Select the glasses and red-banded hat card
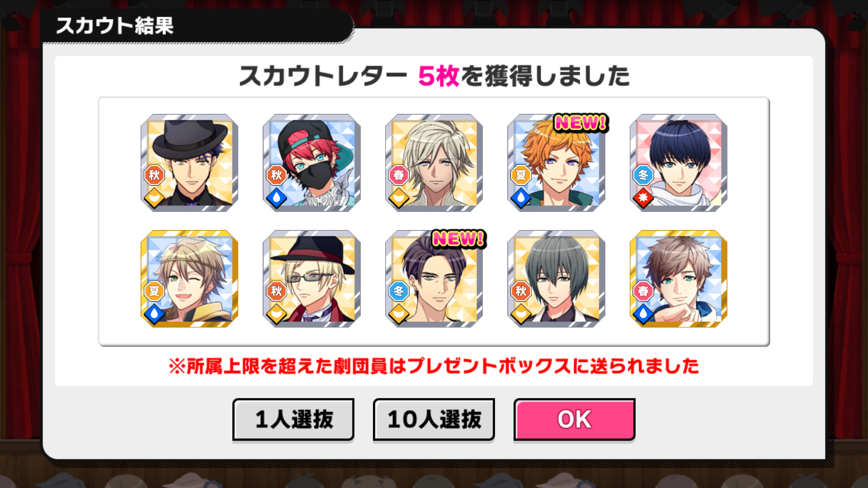Image resolution: width=868 pixels, height=488 pixels. 311,279
